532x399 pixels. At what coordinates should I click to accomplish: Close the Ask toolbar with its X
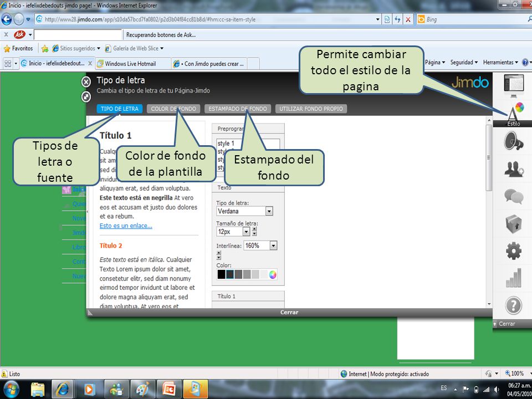point(6,34)
